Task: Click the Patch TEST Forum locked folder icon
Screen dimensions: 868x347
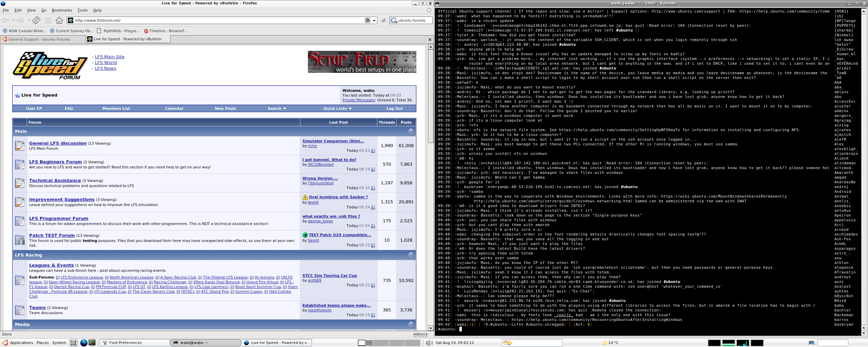Action: (x=20, y=240)
